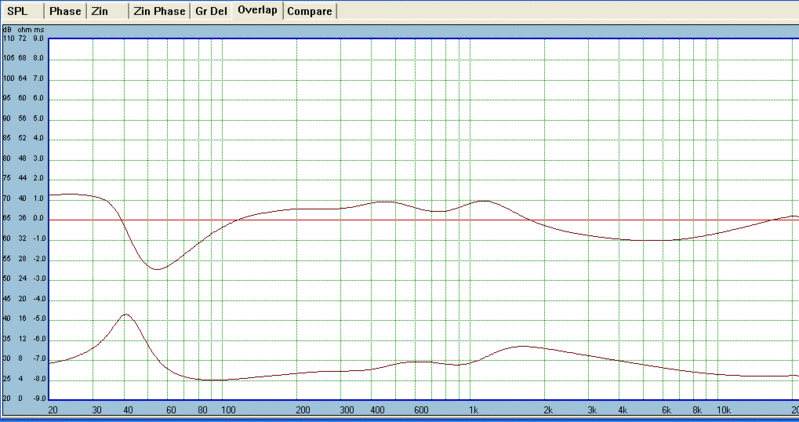Click the 95 dB scale label
This screenshot has height=422, width=799.
click(x=7, y=98)
